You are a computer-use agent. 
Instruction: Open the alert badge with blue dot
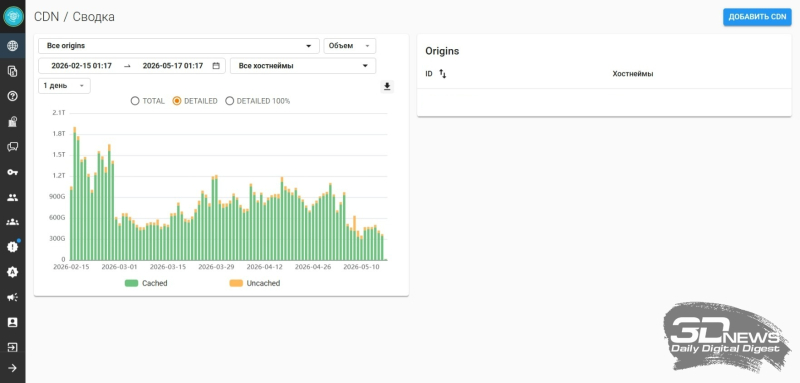(x=13, y=247)
